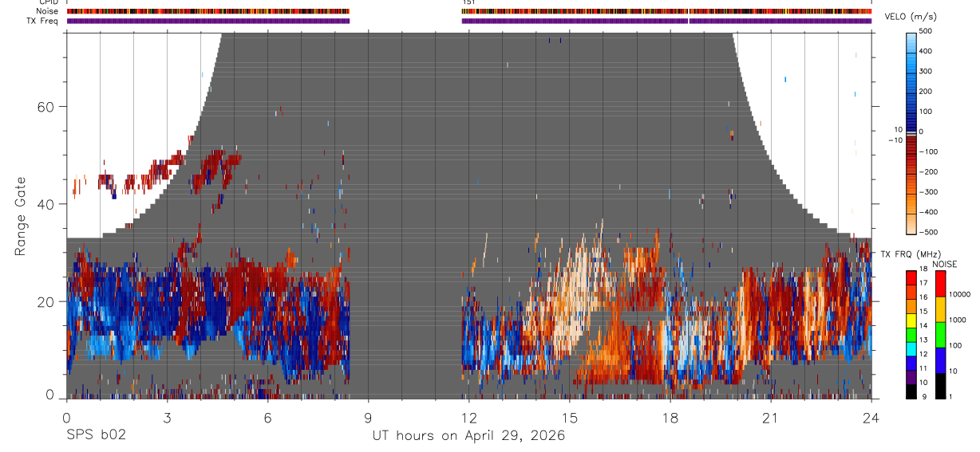Click the NOISE legend title
The height and width of the screenshot is (452, 980).
point(943,264)
